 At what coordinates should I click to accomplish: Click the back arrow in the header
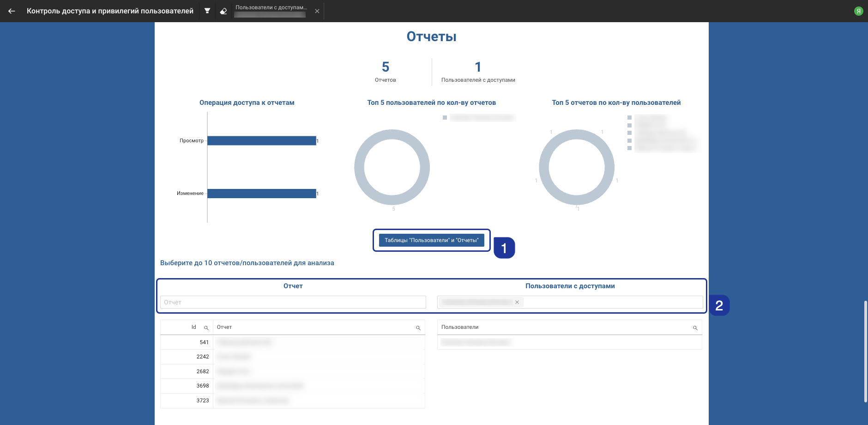coord(12,11)
